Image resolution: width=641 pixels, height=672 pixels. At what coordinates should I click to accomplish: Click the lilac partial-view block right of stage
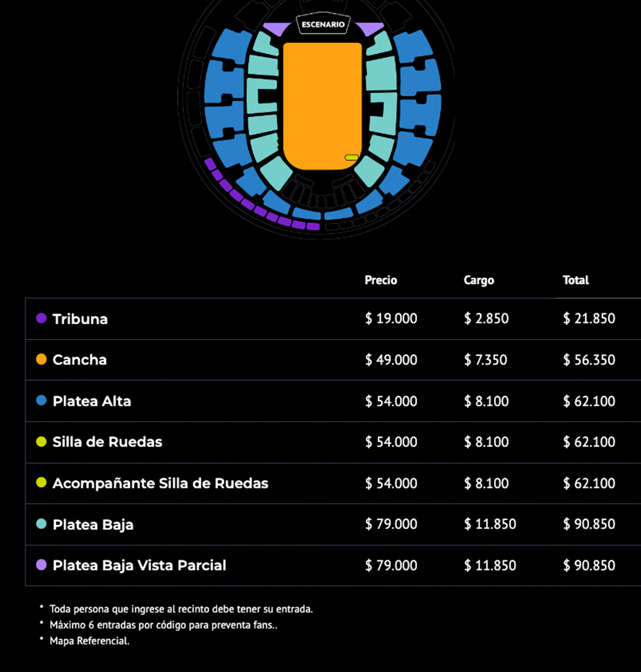pyautogui.click(x=370, y=29)
